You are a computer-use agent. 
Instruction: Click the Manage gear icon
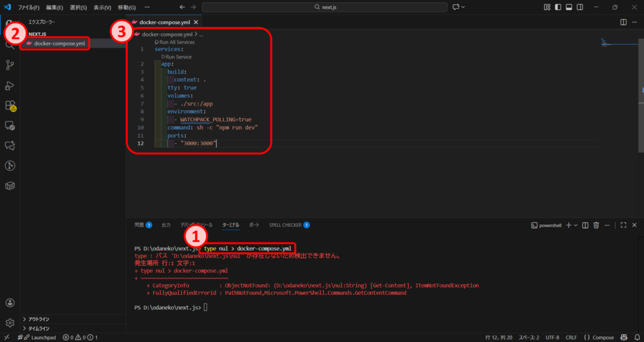coord(10,323)
